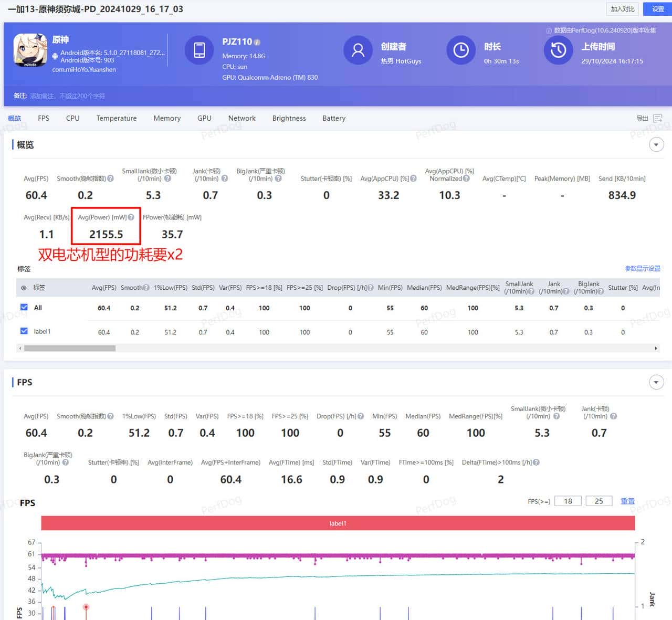This screenshot has height=620, width=672.
Task: Click the clock icon beside 时长 duration
Action: pyautogui.click(x=460, y=50)
